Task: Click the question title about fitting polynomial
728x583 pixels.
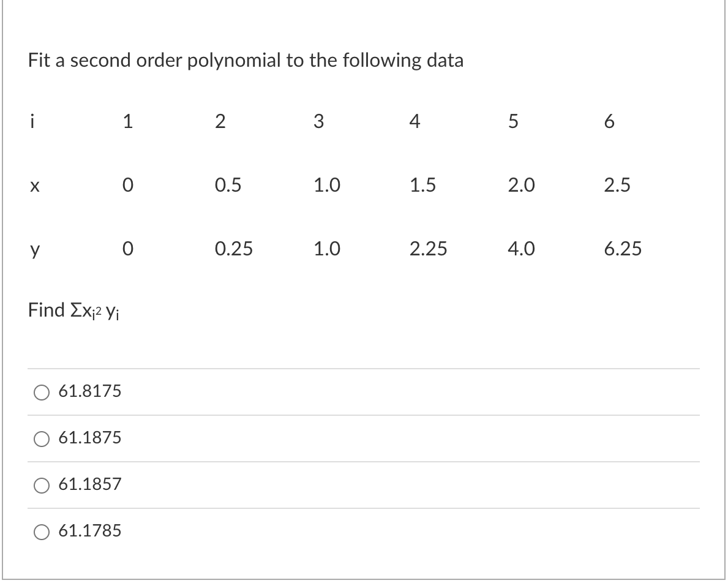Action: pos(245,61)
